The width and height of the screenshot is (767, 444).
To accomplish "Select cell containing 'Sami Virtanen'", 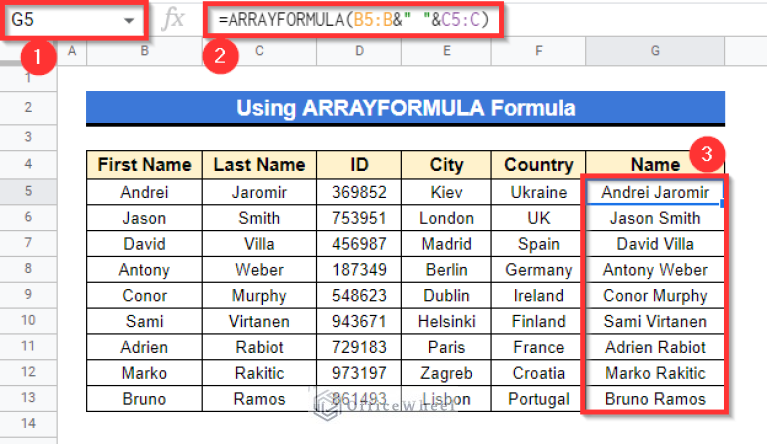I will [x=655, y=322].
